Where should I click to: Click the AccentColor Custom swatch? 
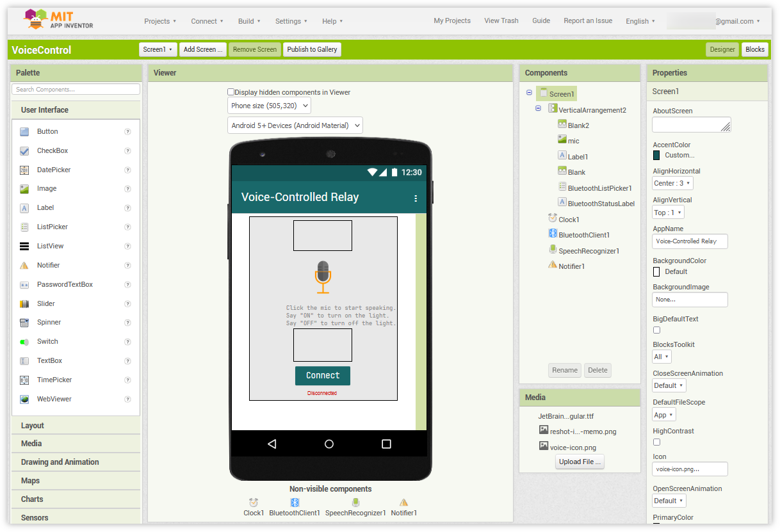[656, 155]
